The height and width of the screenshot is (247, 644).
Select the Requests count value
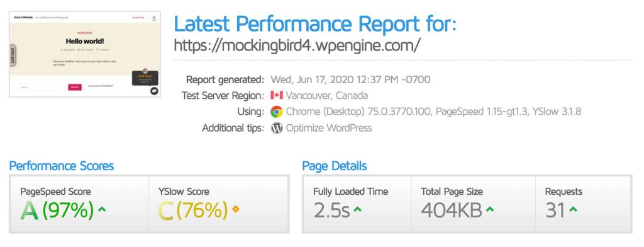click(555, 210)
